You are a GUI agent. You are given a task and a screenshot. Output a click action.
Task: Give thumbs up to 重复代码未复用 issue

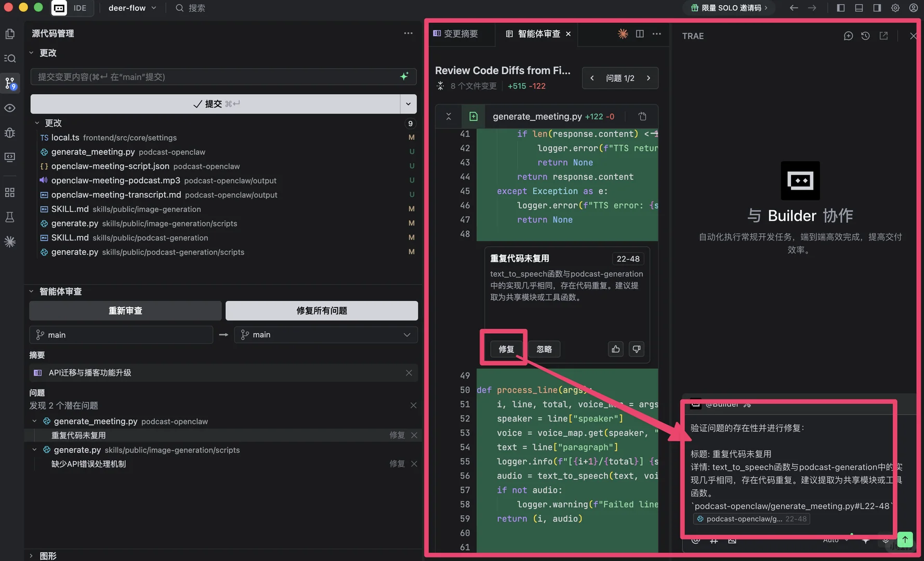point(616,349)
